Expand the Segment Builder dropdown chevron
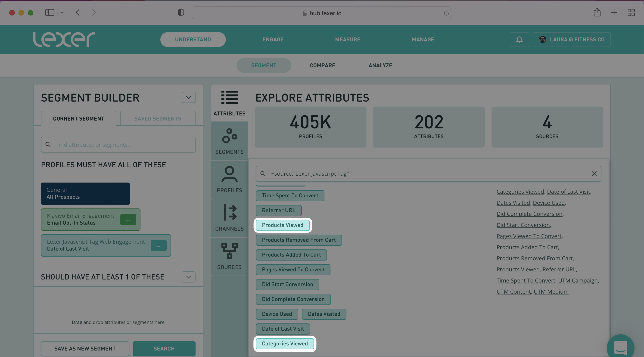Viewport: 644px width, 357px height. click(x=189, y=97)
